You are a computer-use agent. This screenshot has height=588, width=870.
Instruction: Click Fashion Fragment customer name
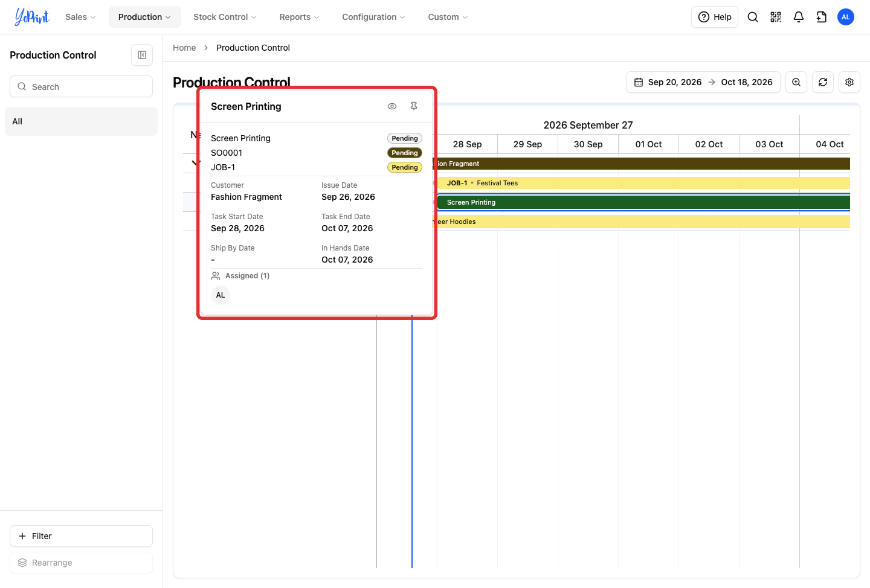coord(246,197)
